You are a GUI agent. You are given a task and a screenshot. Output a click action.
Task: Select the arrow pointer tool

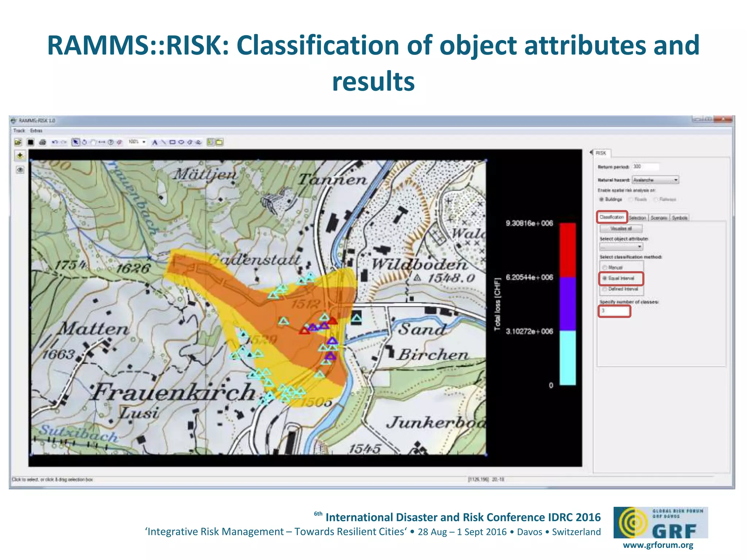(x=76, y=142)
